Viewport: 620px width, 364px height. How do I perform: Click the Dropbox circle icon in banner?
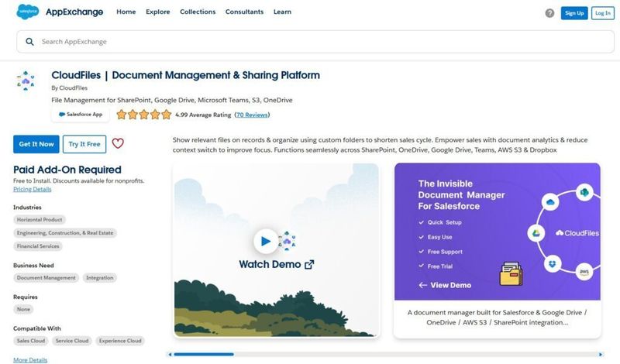553,263
